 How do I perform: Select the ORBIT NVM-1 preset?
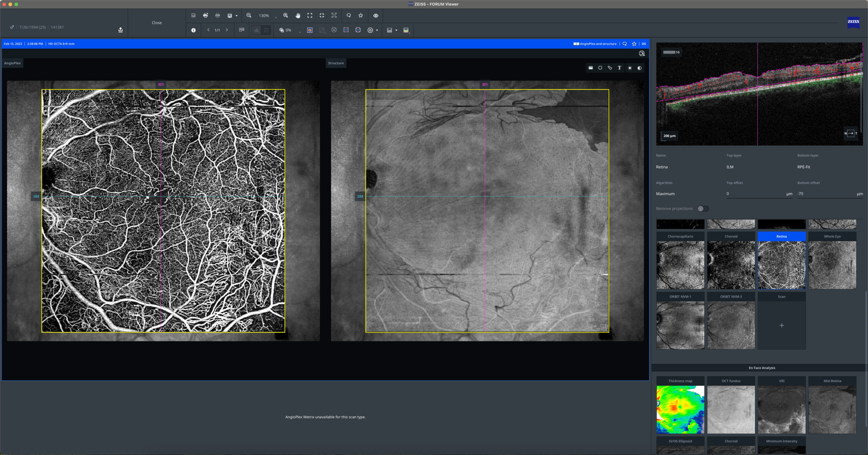tap(680, 320)
